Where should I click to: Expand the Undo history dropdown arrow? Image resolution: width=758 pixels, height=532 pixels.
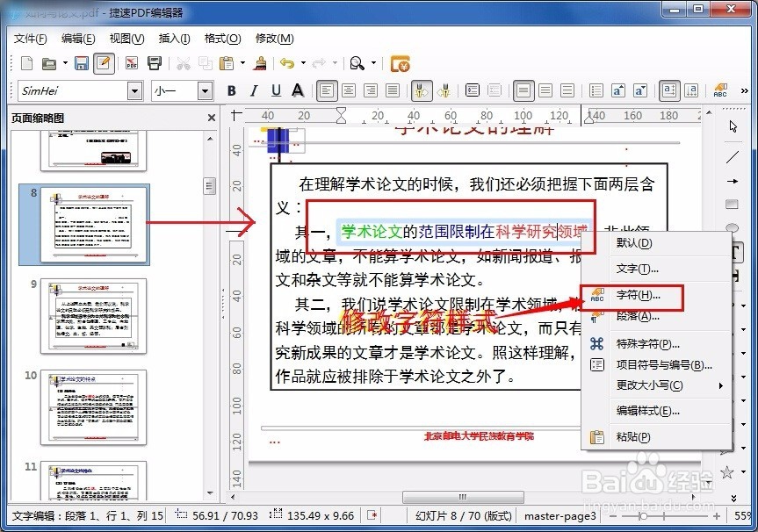coord(303,63)
